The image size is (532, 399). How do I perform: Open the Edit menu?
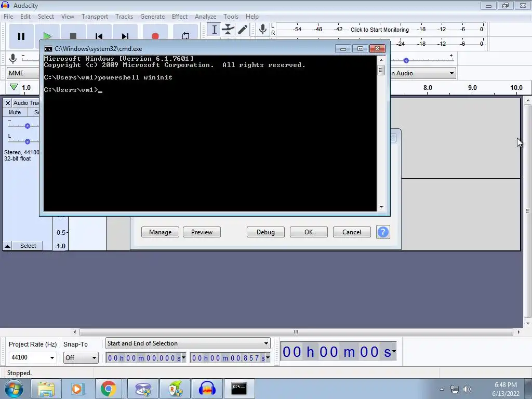point(25,16)
